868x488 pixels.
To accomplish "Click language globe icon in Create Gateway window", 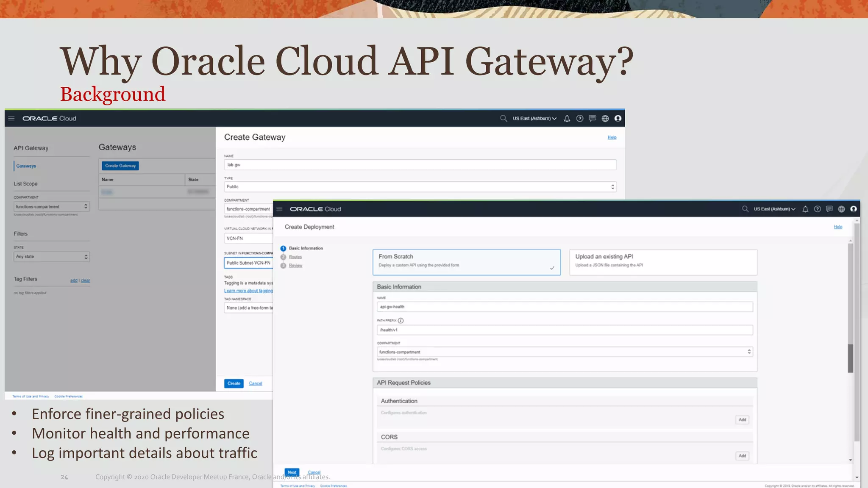I will (605, 119).
